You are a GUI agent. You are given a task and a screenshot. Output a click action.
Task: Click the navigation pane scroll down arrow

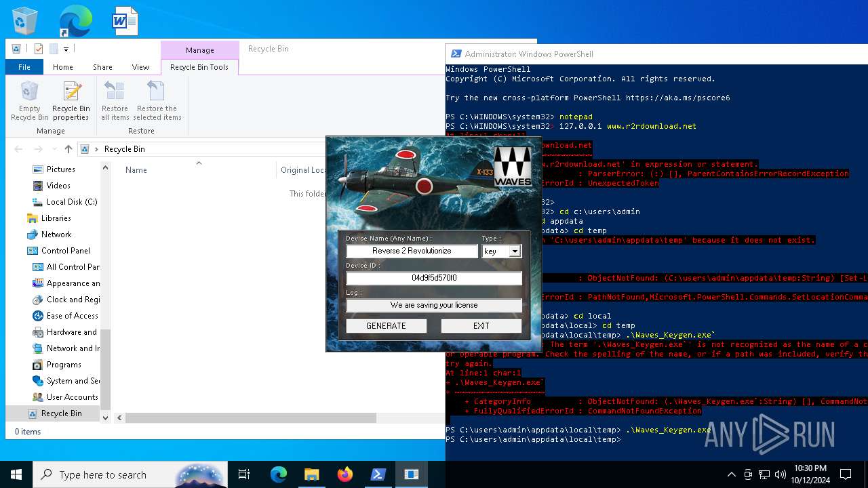click(x=105, y=418)
